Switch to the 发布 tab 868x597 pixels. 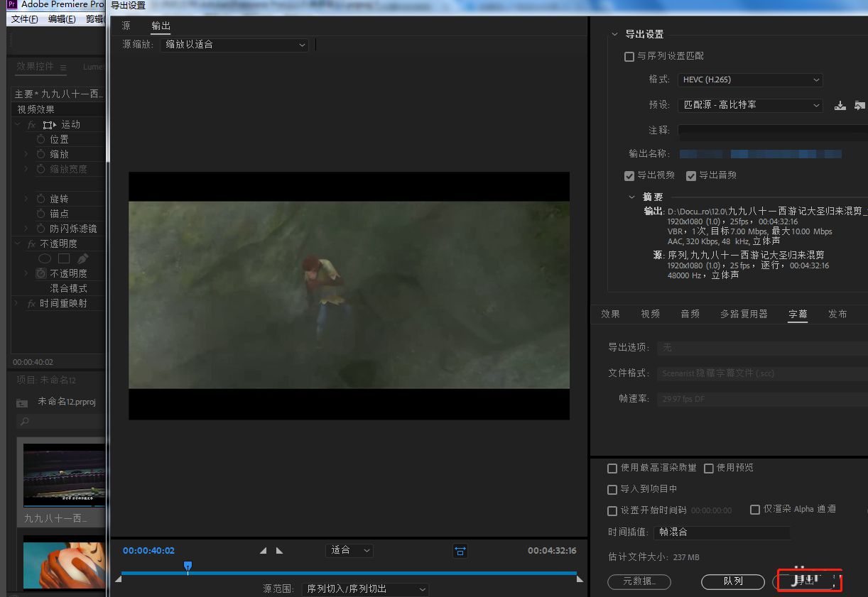(837, 314)
